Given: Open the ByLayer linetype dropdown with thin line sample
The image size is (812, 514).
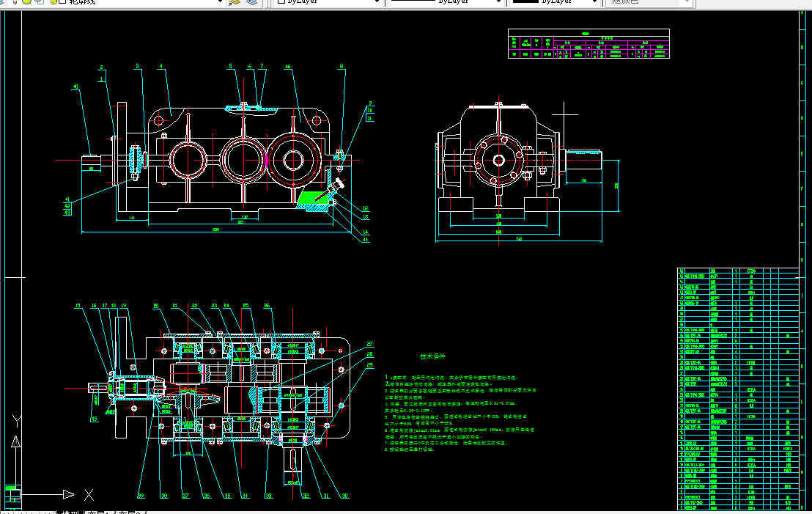Looking at the screenshot, I should click(x=446, y=2).
